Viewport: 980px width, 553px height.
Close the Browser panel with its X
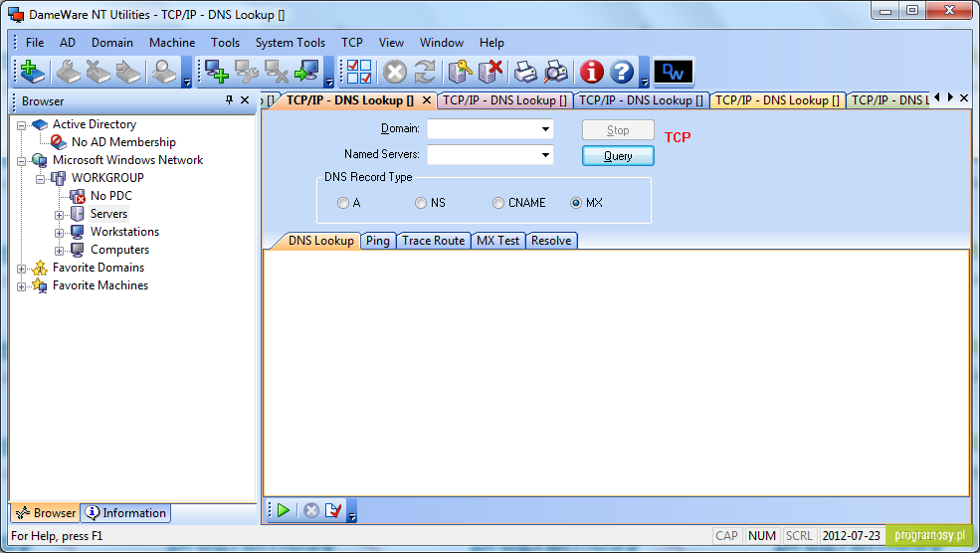(245, 100)
